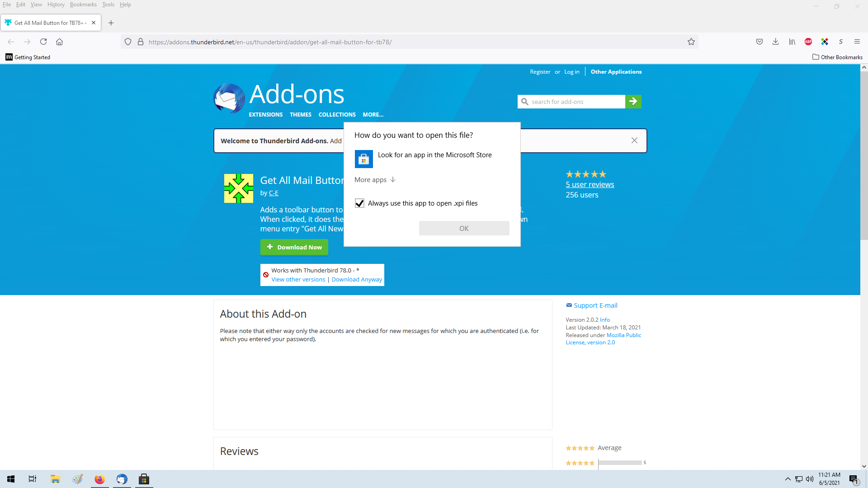The height and width of the screenshot is (488, 868).
Task: Open the Other Bookmarks folder
Action: click(x=837, y=57)
